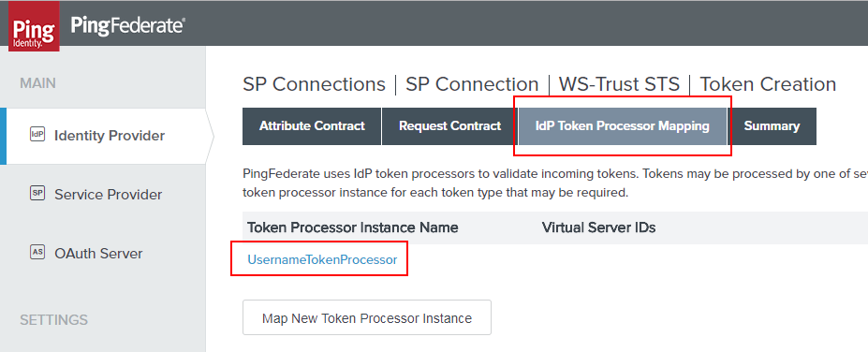Screen dimensions: 868x352
Task: Select the SP badge icon in sidebar
Action: coord(37,194)
